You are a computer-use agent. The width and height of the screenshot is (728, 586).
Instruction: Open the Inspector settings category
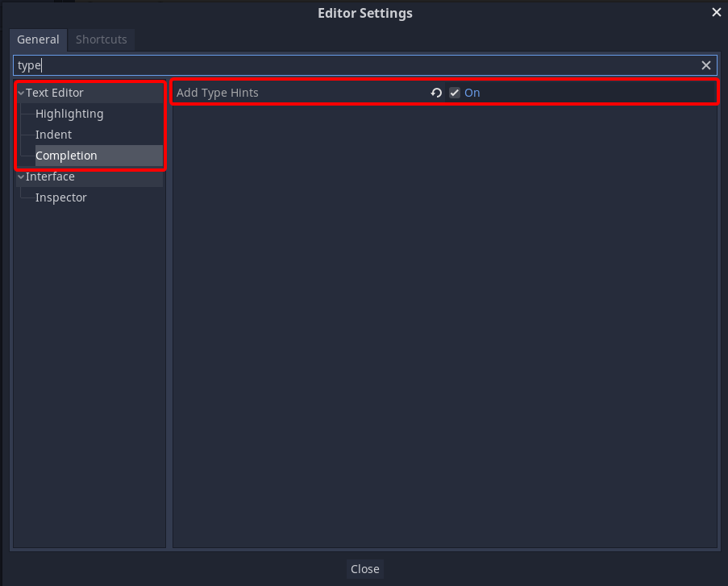click(x=61, y=197)
